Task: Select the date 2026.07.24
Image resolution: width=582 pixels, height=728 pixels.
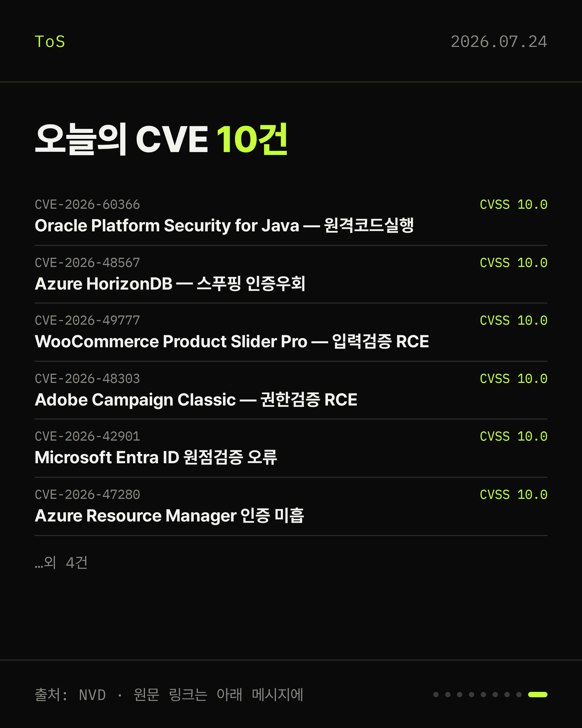Action: coord(499,42)
